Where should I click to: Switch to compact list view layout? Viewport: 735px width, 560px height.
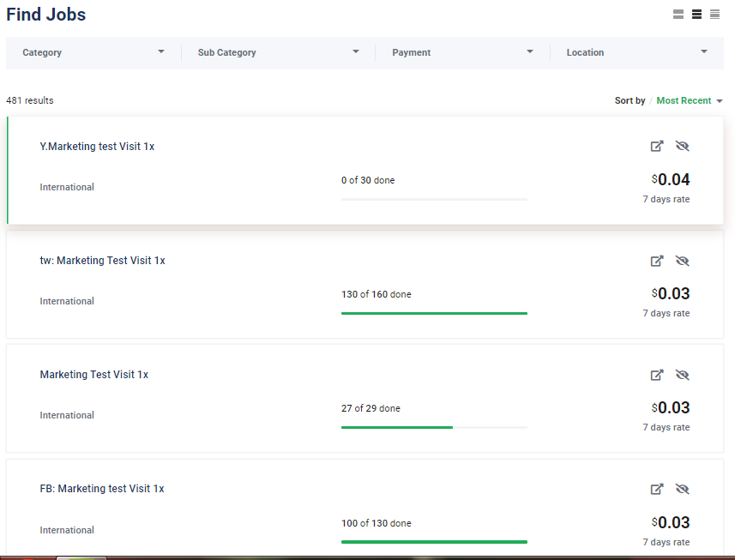click(x=714, y=15)
